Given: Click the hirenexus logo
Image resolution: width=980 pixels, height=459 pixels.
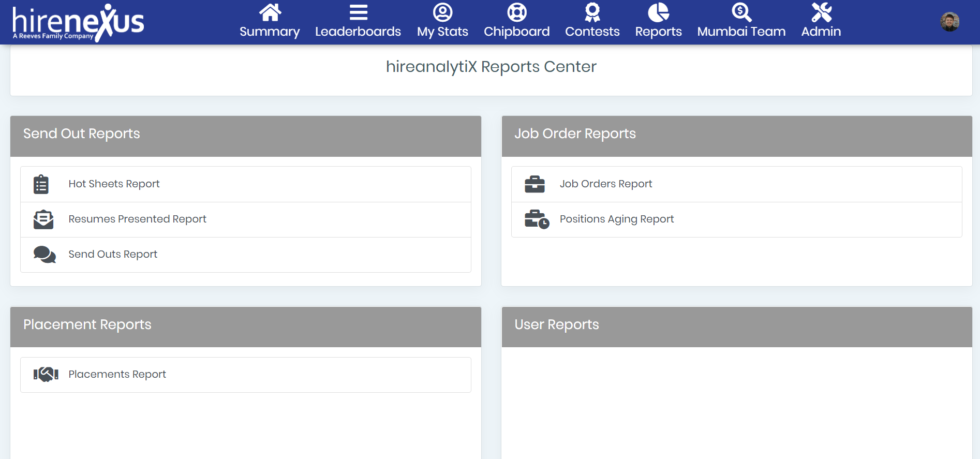Looking at the screenshot, I should 78,22.
